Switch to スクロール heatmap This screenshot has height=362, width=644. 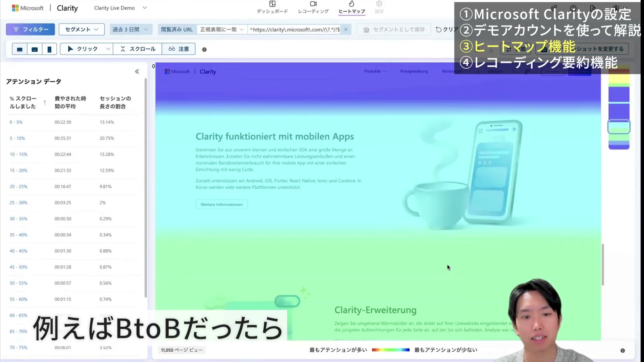[x=138, y=49]
